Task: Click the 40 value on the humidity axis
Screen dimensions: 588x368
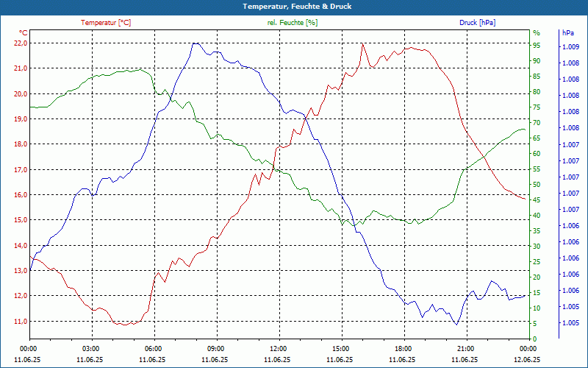Action: (x=537, y=215)
